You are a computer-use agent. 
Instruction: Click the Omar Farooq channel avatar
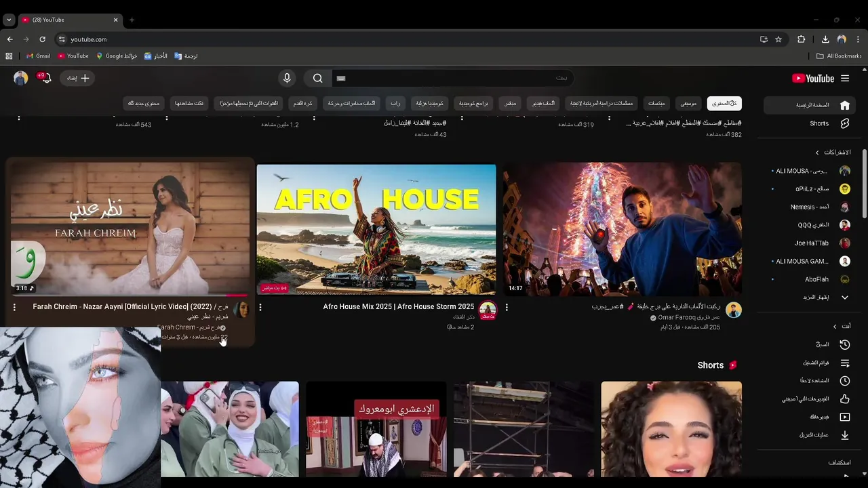[733, 310]
